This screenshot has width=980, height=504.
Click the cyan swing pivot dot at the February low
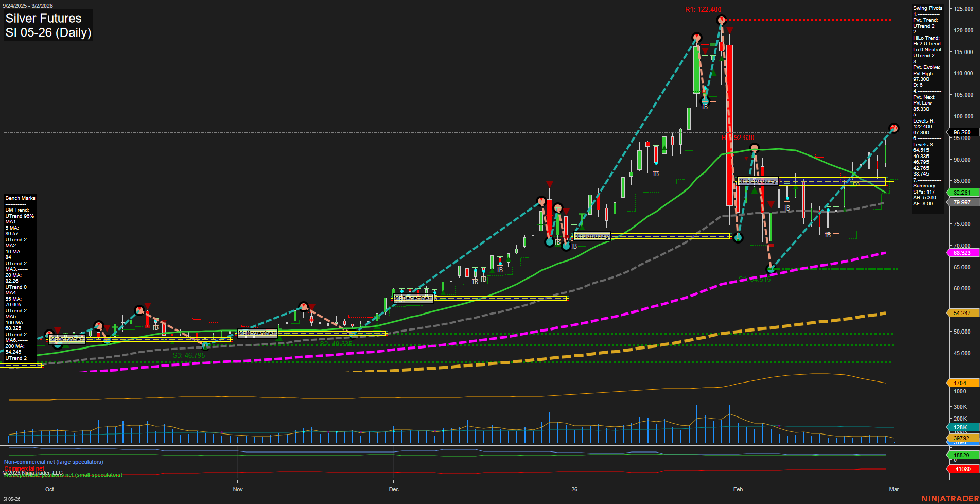pos(771,269)
